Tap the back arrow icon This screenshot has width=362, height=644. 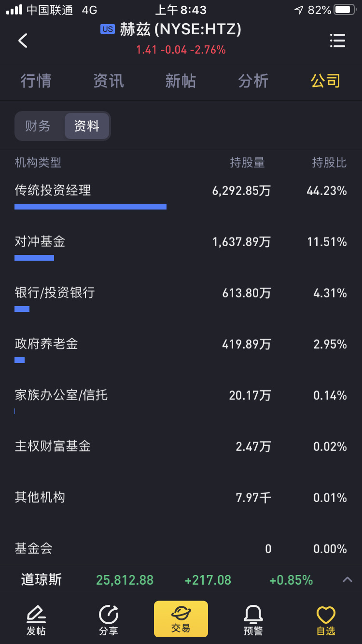[x=23, y=41]
